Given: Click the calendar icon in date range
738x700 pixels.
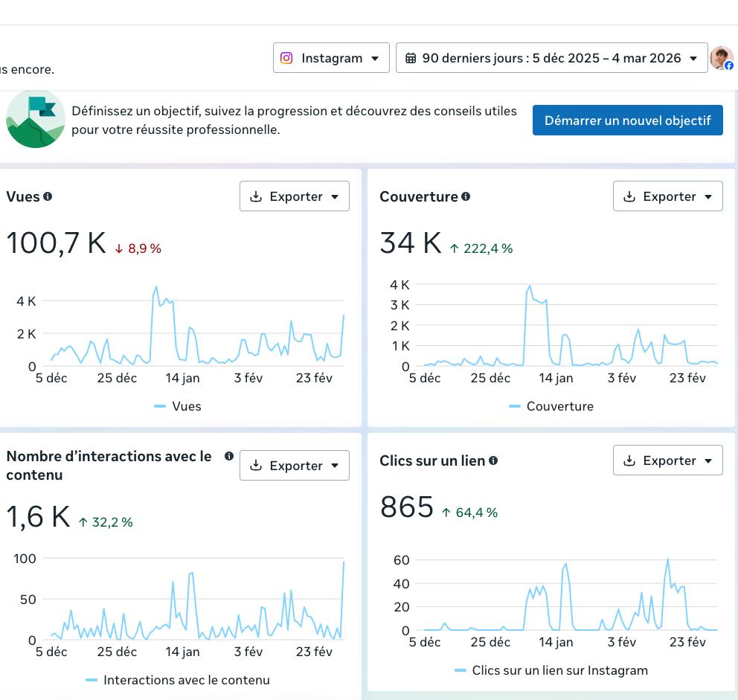Looking at the screenshot, I should coord(410,58).
